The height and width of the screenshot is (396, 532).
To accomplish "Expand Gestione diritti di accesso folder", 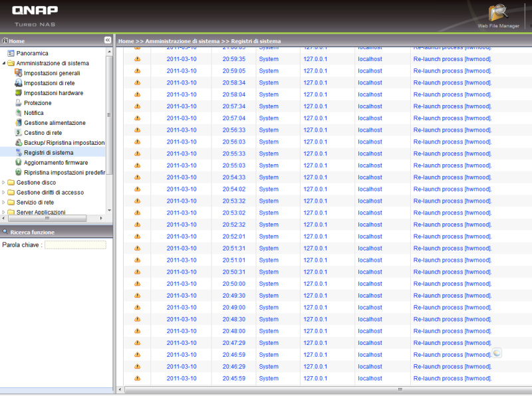I will point(3,193).
